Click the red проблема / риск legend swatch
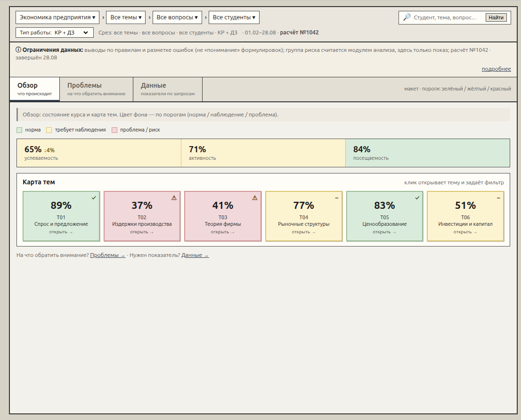521x420 pixels. point(114,130)
